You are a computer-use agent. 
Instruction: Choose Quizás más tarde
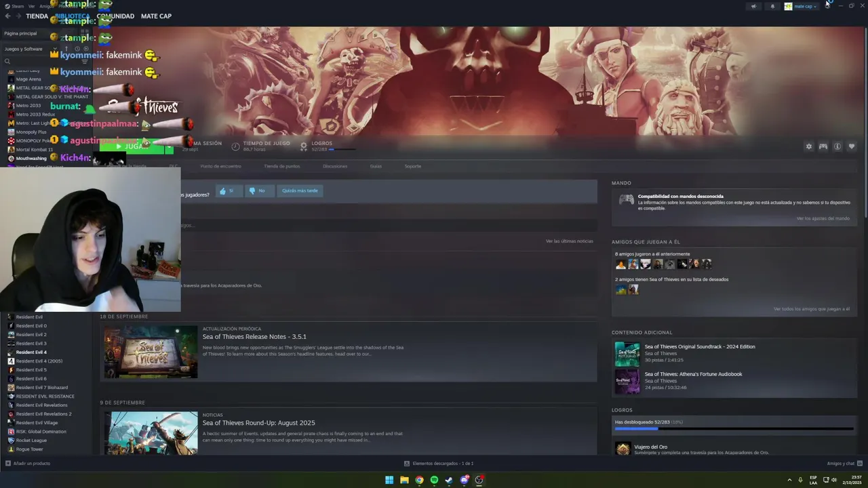pyautogui.click(x=300, y=191)
